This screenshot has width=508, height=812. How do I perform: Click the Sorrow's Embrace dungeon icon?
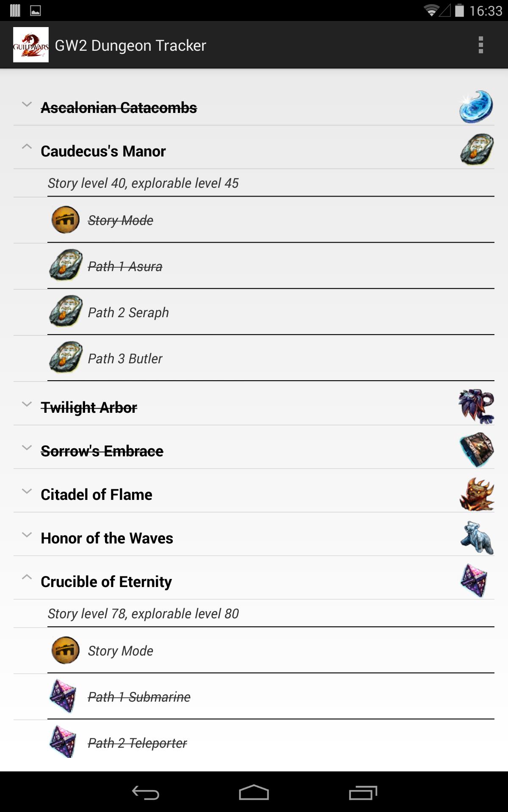coord(476,450)
